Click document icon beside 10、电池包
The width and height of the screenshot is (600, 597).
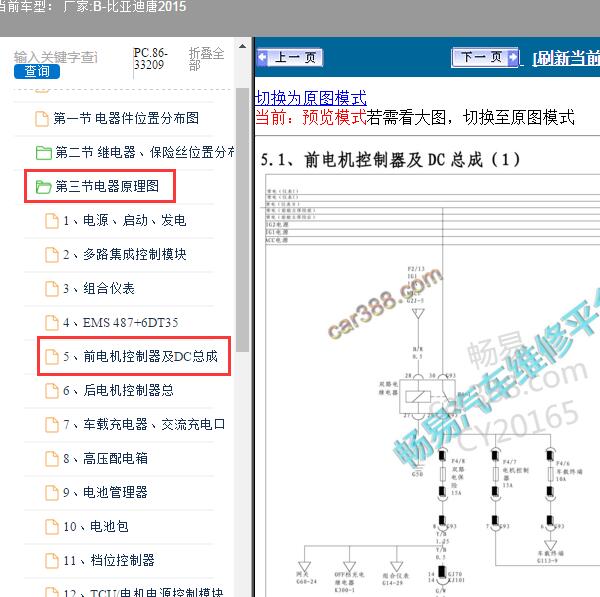[52, 527]
